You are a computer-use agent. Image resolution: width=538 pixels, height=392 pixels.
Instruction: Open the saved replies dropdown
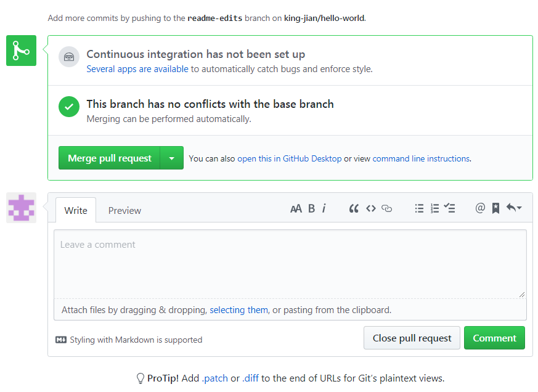pyautogui.click(x=513, y=208)
